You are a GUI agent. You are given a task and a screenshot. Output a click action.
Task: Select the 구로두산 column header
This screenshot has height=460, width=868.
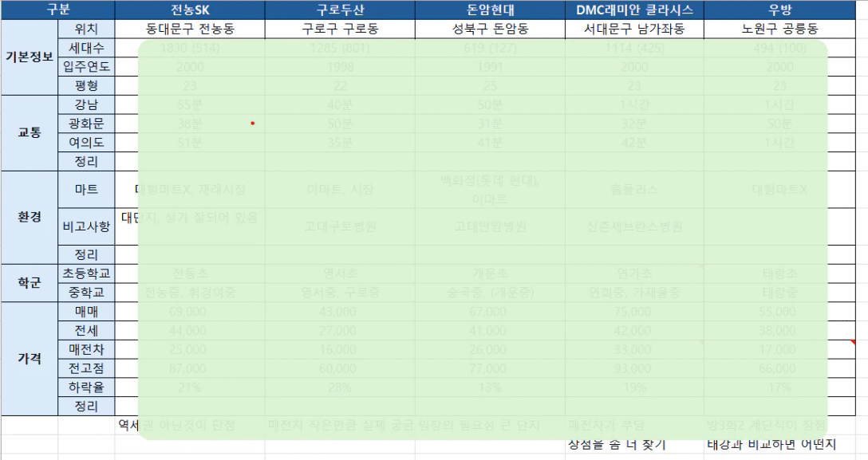[x=340, y=10]
